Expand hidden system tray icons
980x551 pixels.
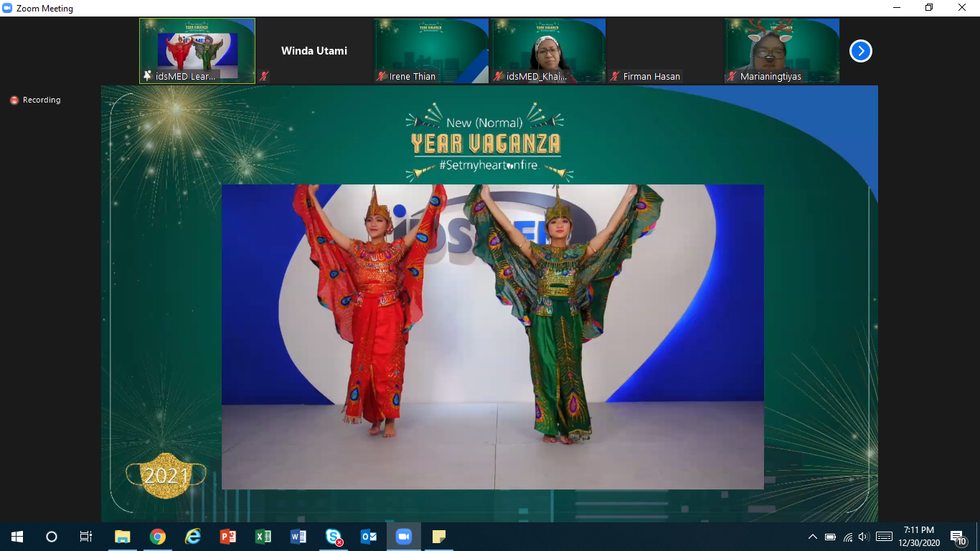click(813, 537)
